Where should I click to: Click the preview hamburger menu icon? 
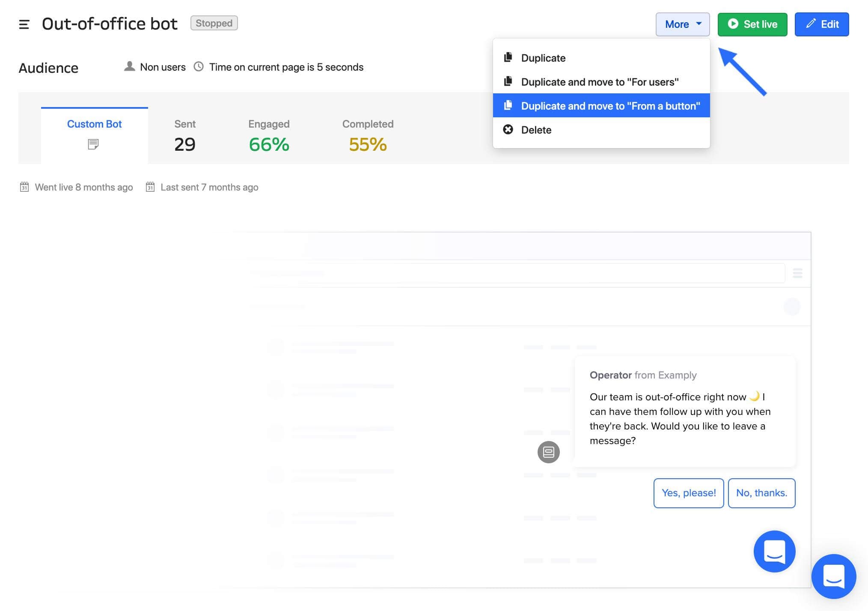pyautogui.click(x=797, y=273)
